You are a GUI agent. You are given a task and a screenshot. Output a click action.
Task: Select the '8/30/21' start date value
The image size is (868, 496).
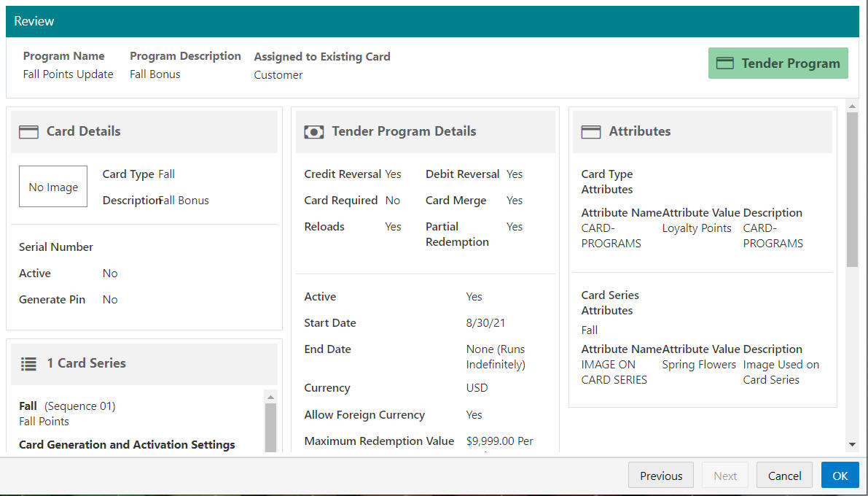point(485,323)
